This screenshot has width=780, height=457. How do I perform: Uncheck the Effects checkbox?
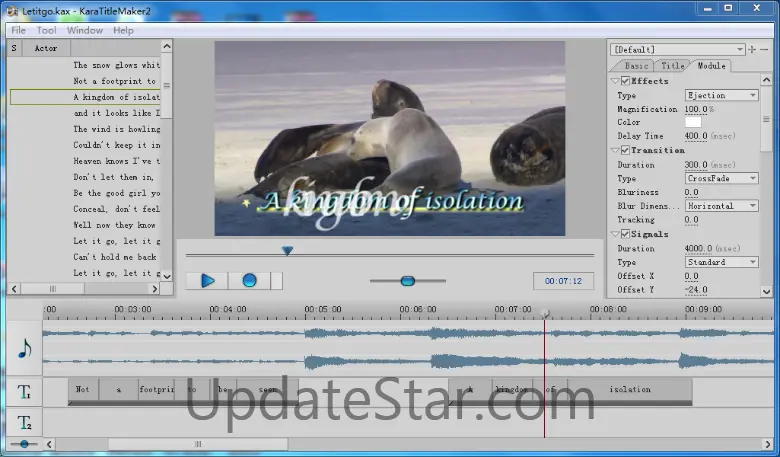(x=626, y=81)
